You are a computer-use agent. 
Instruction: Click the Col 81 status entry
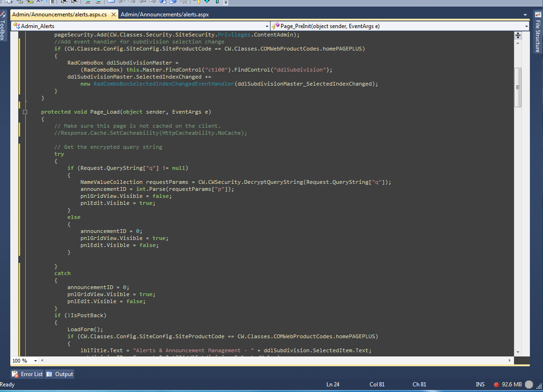click(377, 385)
